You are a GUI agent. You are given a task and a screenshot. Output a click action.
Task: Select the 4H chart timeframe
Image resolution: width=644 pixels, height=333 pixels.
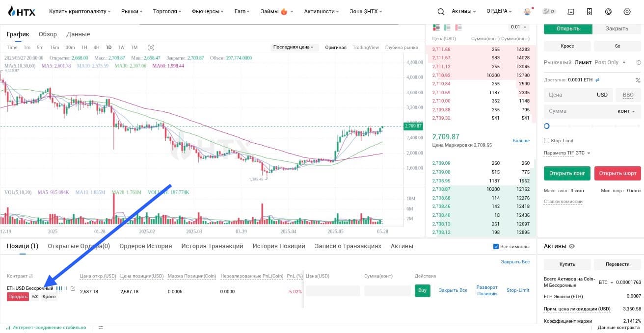pos(96,48)
